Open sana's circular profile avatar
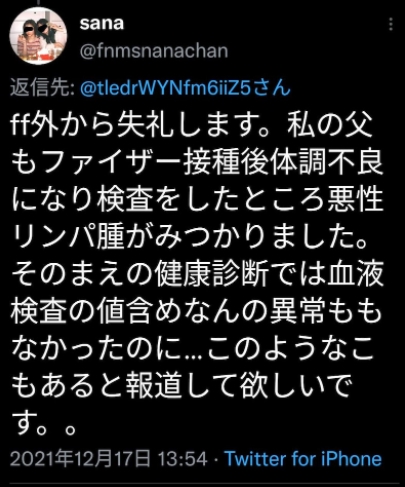The width and height of the screenshot is (405, 487). (x=38, y=35)
